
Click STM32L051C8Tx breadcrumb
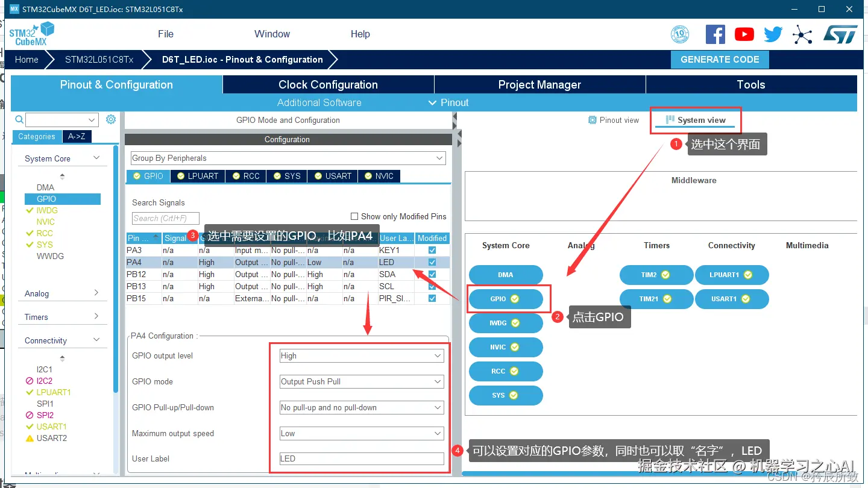(x=99, y=60)
